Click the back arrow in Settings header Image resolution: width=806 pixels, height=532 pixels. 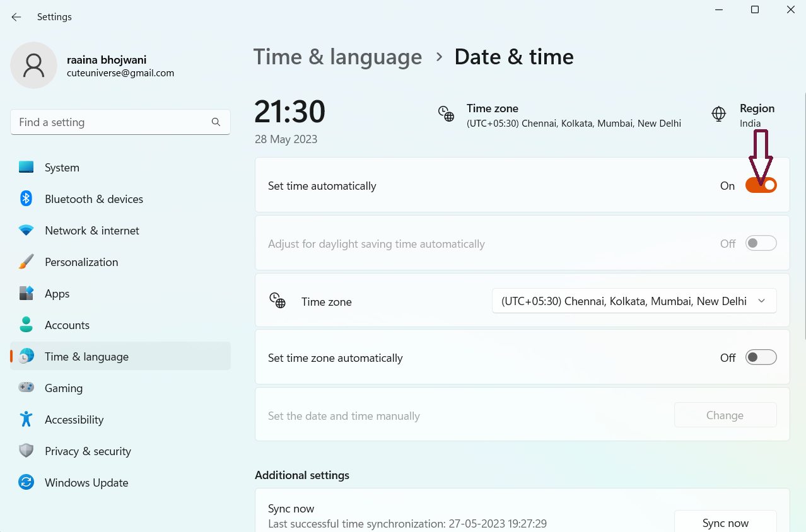(x=16, y=17)
